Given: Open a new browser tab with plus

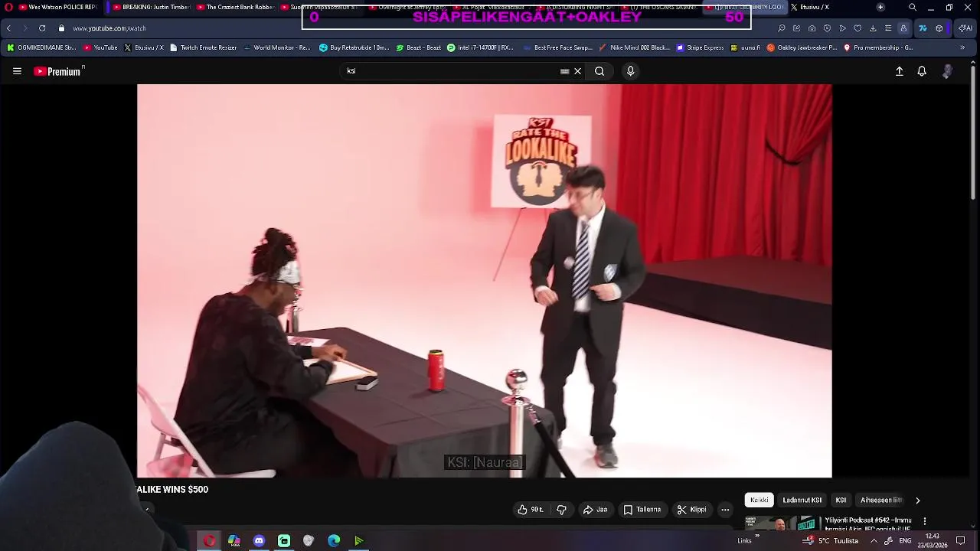Looking at the screenshot, I should [x=880, y=7].
